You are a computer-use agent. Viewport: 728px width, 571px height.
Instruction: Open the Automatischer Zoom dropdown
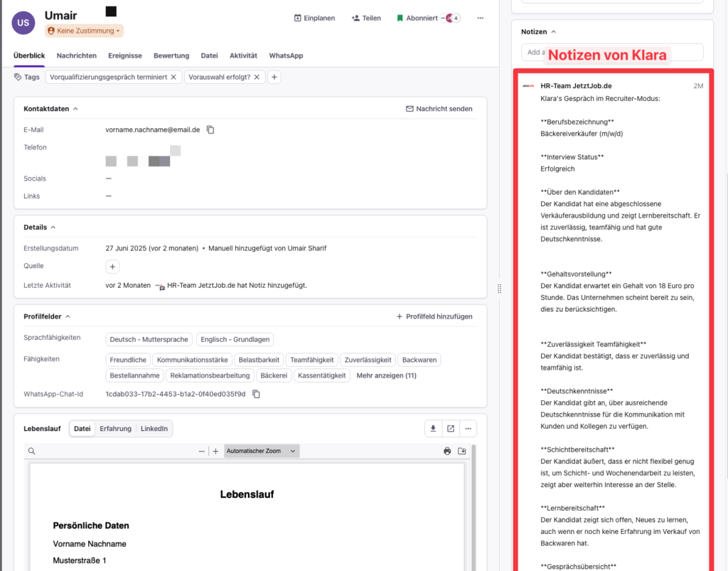261,451
